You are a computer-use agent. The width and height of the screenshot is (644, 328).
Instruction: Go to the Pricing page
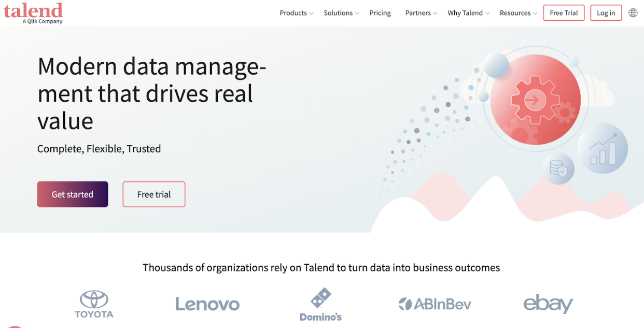coord(380,13)
